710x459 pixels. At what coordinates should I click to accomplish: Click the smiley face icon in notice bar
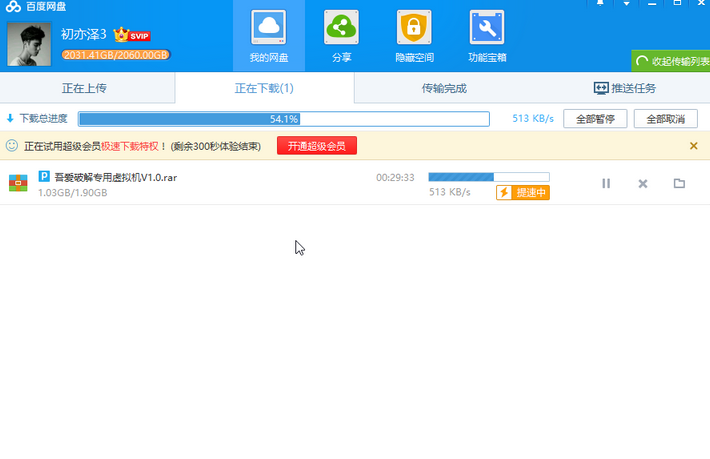point(12,145)
